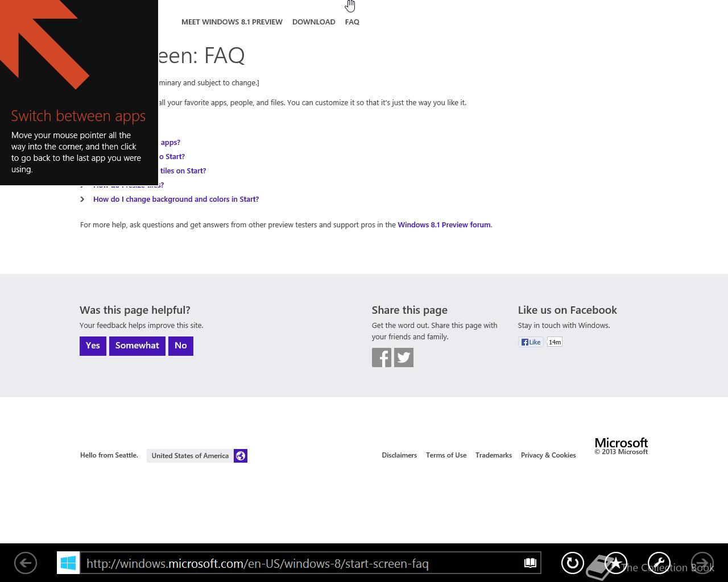Click the United States of America region
This screenshot has width=728, height=582.
click(x=190, y=456)
